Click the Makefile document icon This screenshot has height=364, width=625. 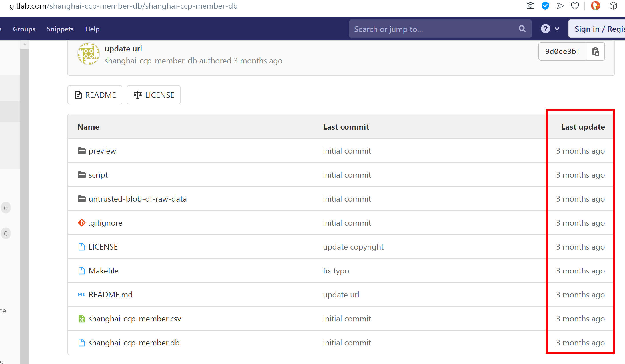[x=82, y=271]
